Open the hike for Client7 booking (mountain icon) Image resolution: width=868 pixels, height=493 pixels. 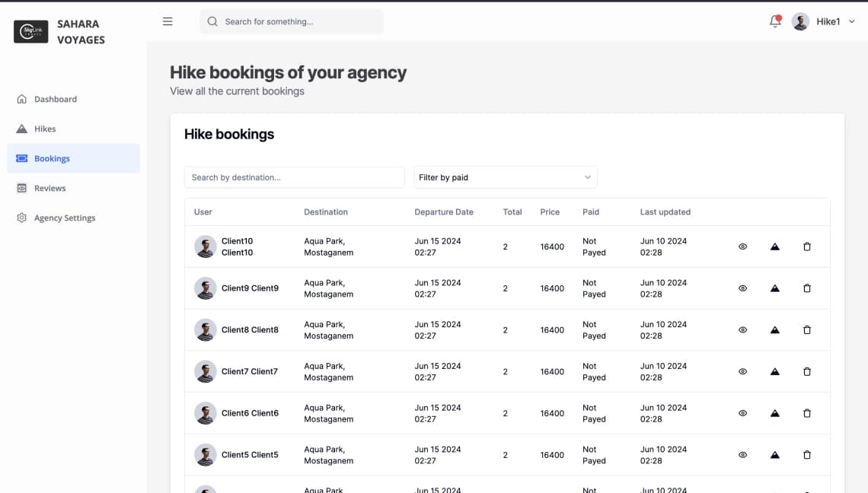[x=775, y=372]
